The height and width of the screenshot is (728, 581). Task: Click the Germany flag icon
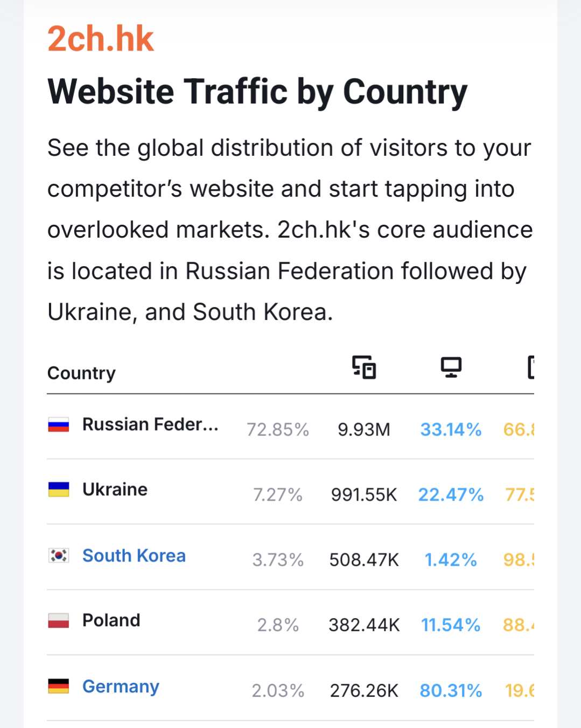59,687
